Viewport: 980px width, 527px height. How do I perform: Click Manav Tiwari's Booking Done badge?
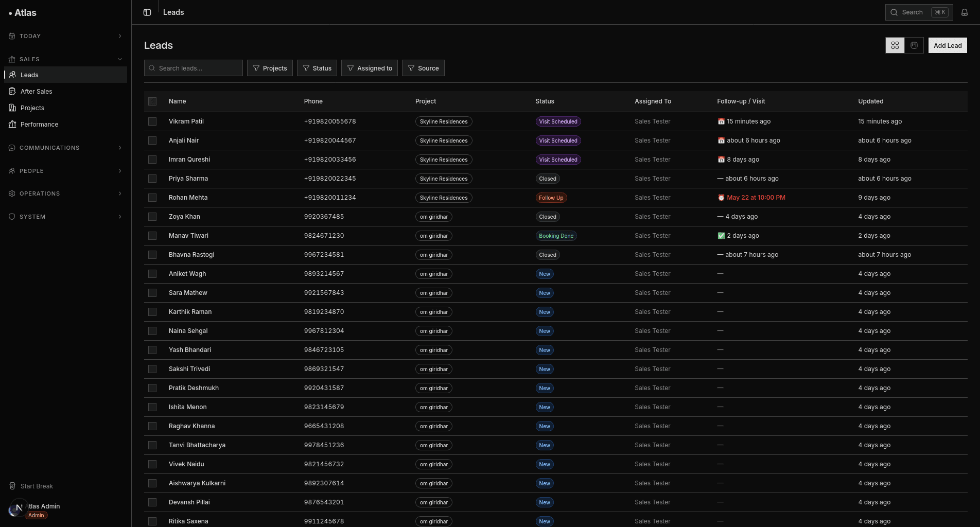[556, 236]
